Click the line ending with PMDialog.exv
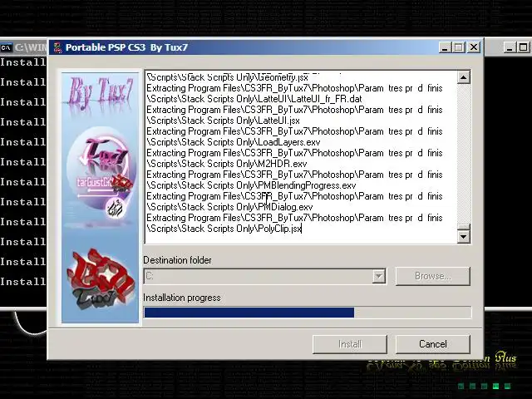Screen dimensions: 532x399 point(229,207)
